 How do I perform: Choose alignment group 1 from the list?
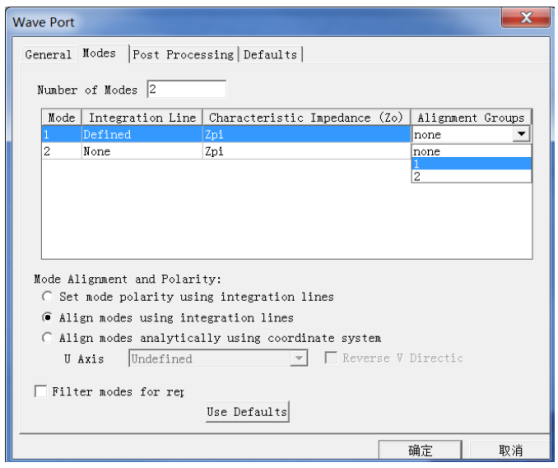coord(472,164)
